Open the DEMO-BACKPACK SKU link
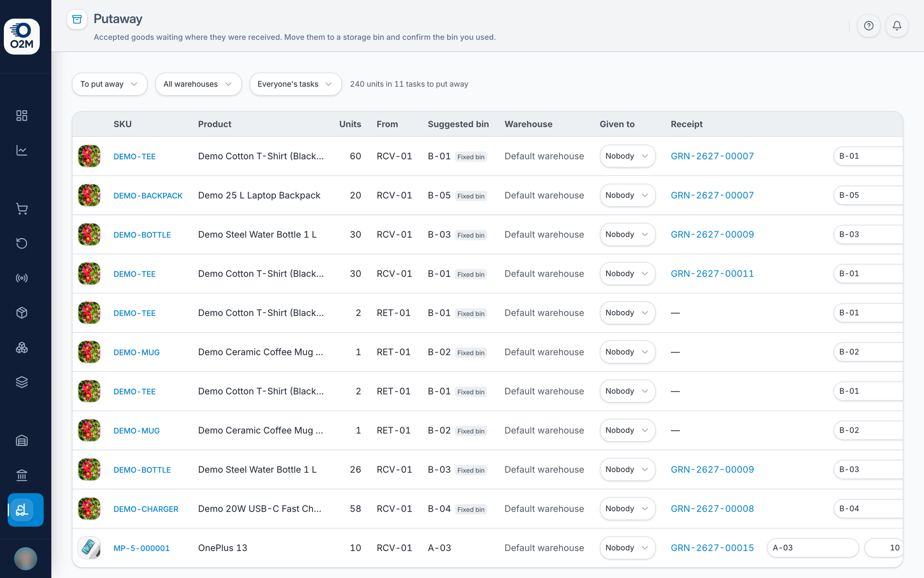This screenshot has width=924, height=578. tap(148, 196)
